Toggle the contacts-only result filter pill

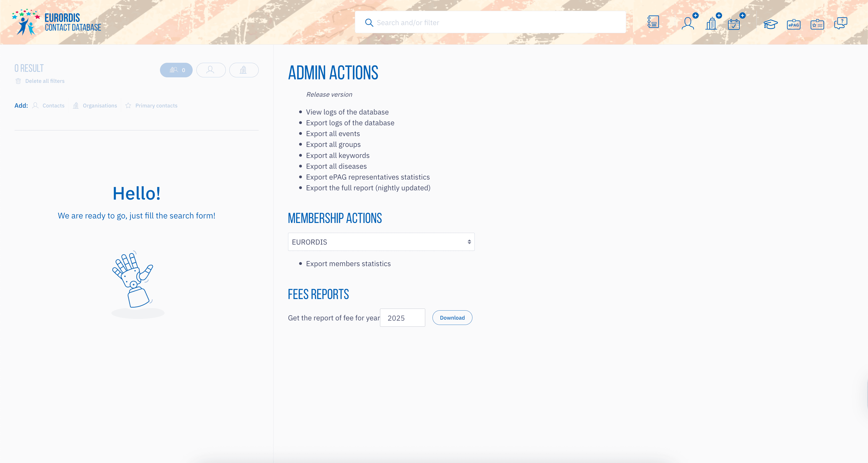211,70
